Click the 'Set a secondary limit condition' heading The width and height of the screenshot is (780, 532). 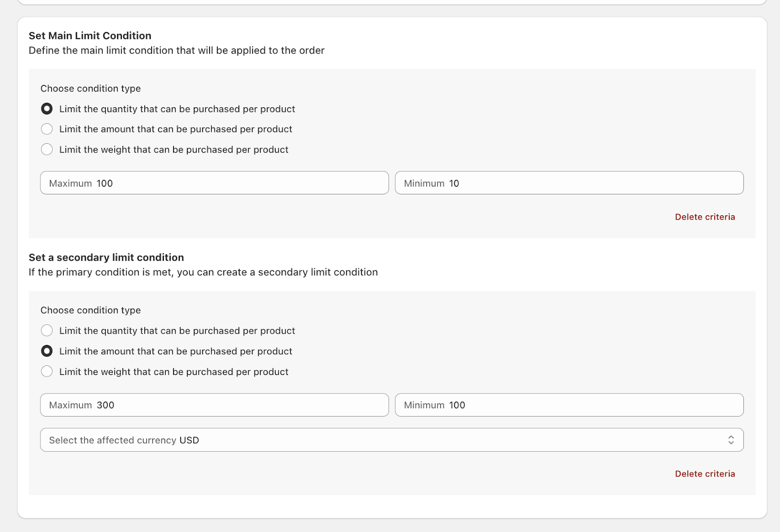tap(106, 257)
